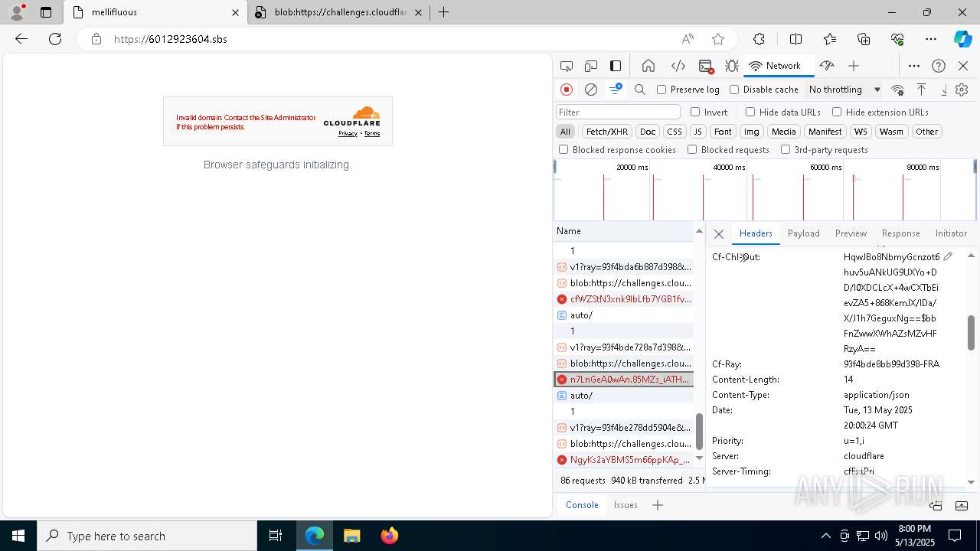Viewport: 980px width, 551px height.
Task: Enable Preserve log checkbox
Action: click(661, 90)
